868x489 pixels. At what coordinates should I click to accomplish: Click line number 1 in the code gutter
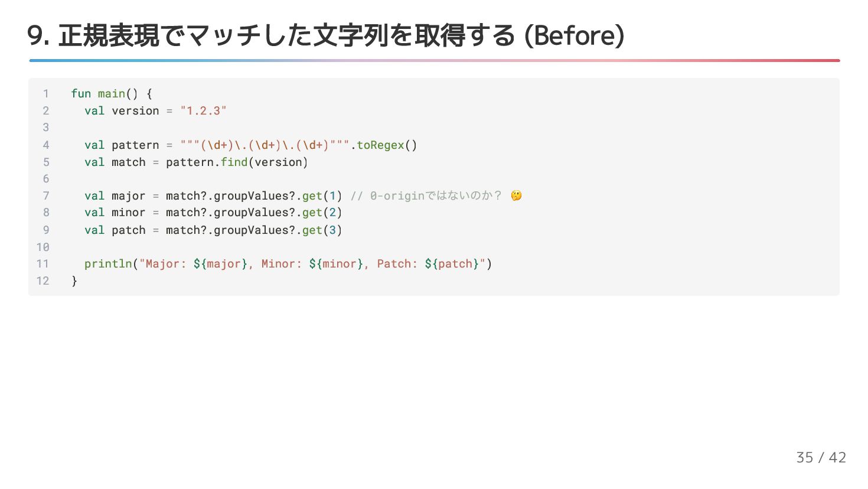pos(45,93)
